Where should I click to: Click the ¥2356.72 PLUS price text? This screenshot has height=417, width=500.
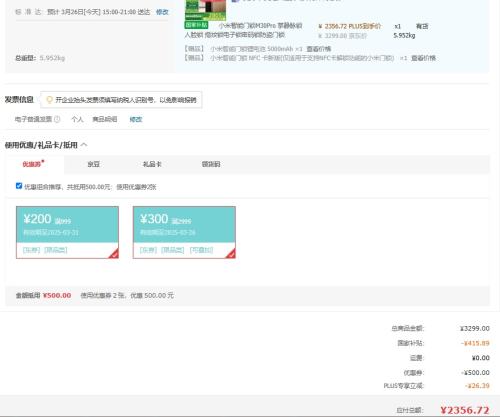350,26
